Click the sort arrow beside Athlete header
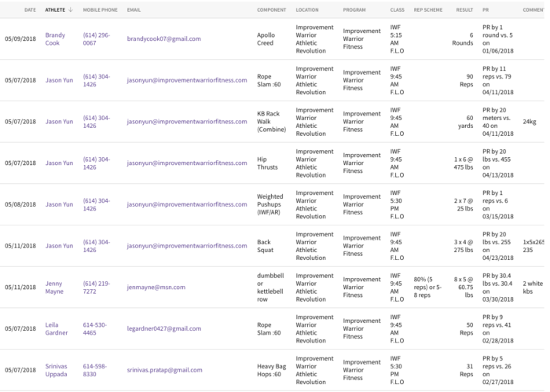550x392 pixels. tap(71, 9)
